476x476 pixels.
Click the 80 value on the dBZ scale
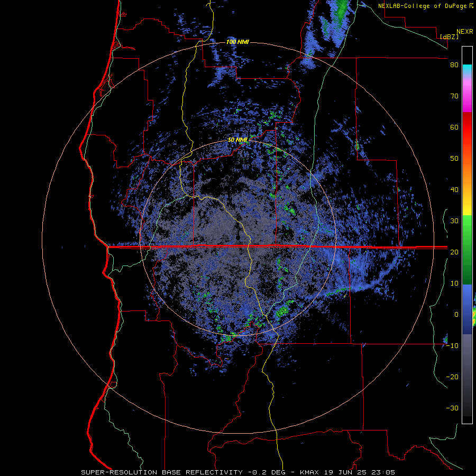coord(454,65)
